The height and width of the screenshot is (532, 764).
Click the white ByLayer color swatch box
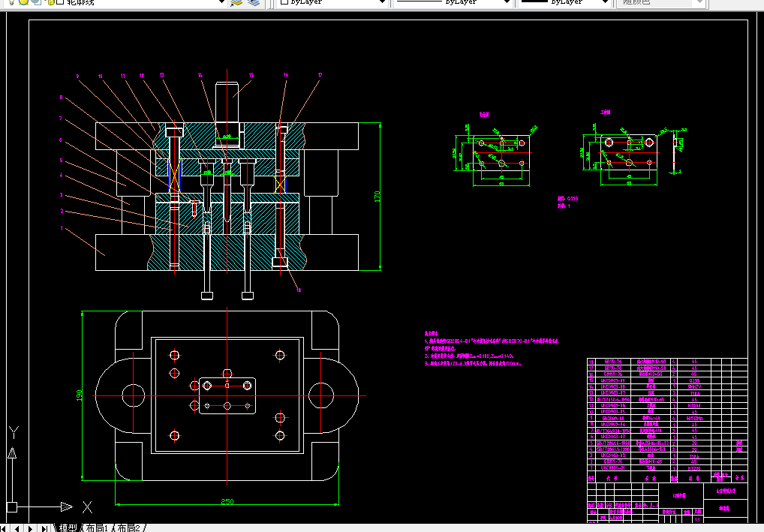[x=284, y=2]
